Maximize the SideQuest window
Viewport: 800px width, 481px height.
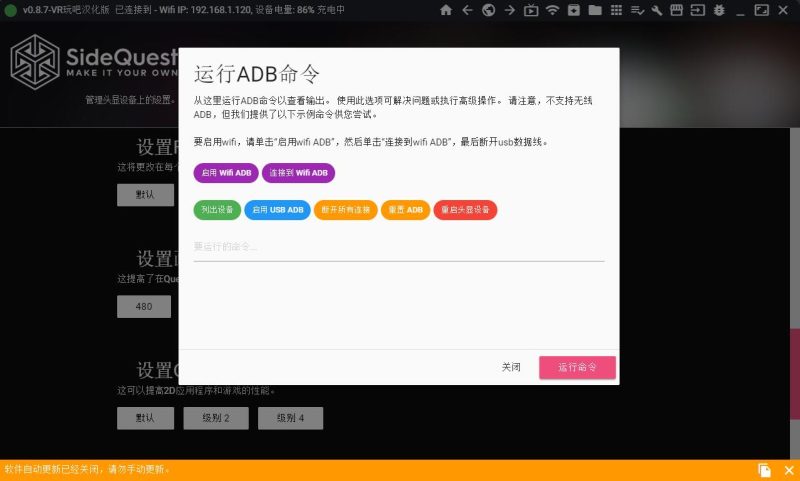[762, 10]
